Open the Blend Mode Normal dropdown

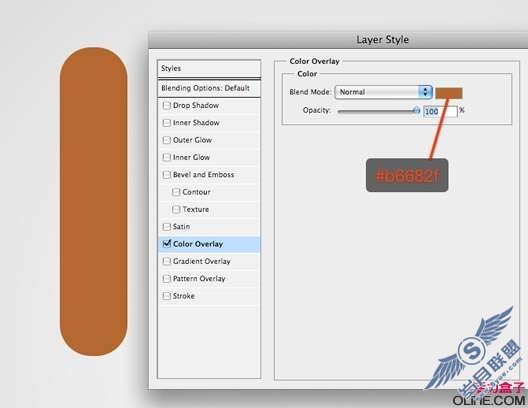pyautogui.click(x=383, y=92)
